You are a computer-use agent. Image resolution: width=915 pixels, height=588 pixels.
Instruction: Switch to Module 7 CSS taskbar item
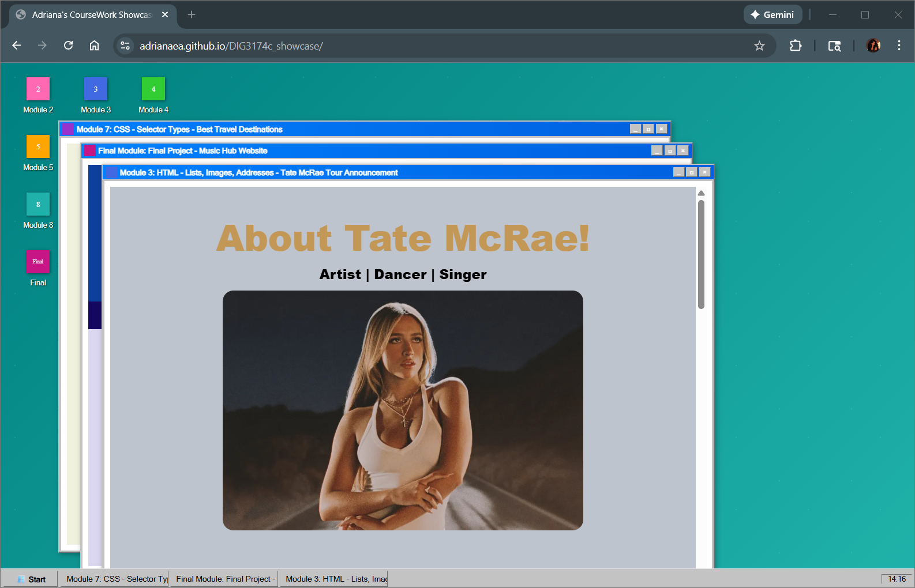coord(116,579)
